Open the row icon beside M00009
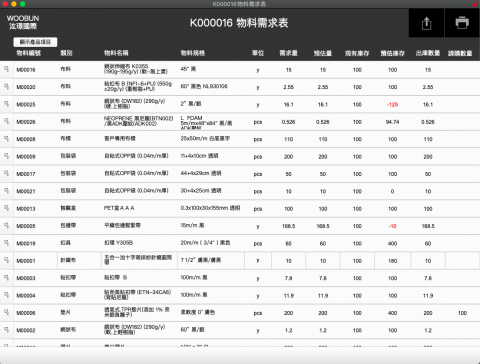The image size is (480, 364). pos(6,156)
